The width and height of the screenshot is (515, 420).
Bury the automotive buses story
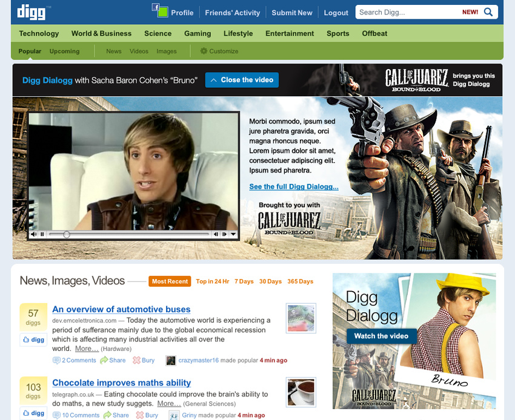point(144,360)
